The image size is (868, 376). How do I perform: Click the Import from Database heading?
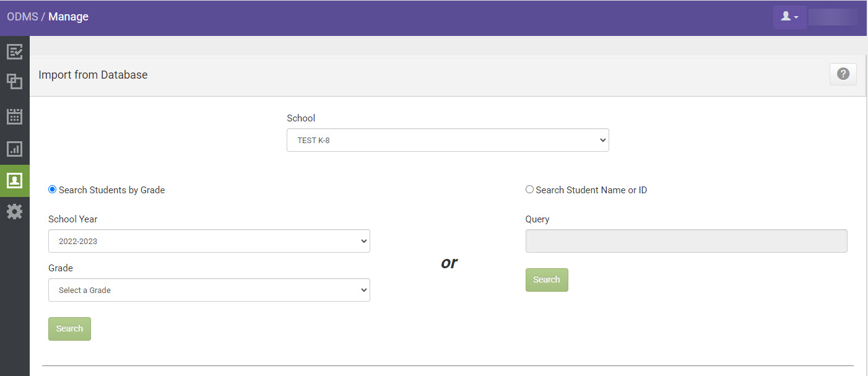(93, 74)
